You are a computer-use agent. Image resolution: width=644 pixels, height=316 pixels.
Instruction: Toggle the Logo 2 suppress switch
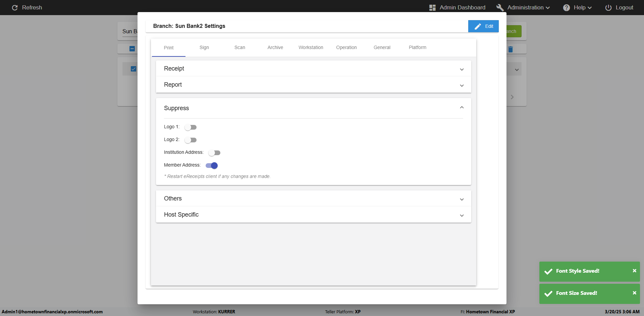(x=191, y=140)
